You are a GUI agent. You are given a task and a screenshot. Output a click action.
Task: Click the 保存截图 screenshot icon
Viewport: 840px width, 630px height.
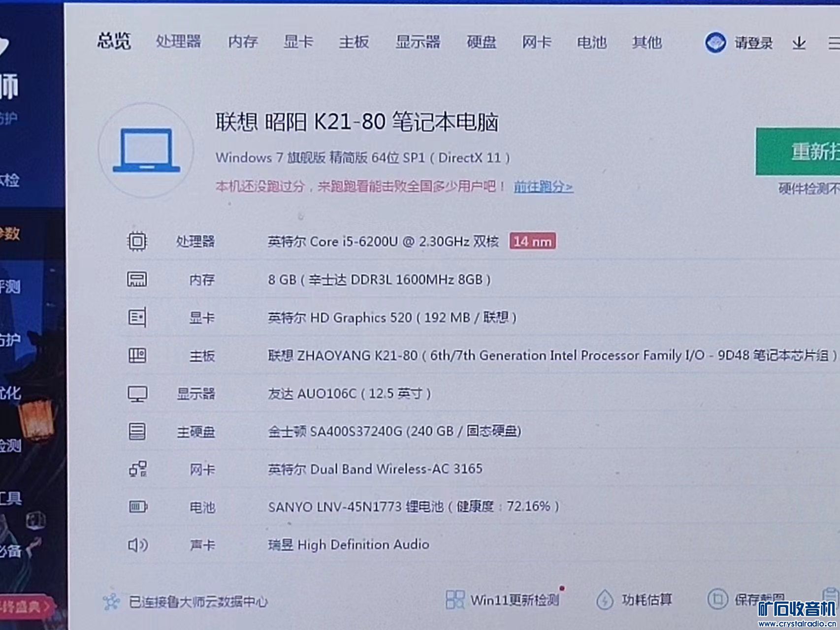[717, 599]
